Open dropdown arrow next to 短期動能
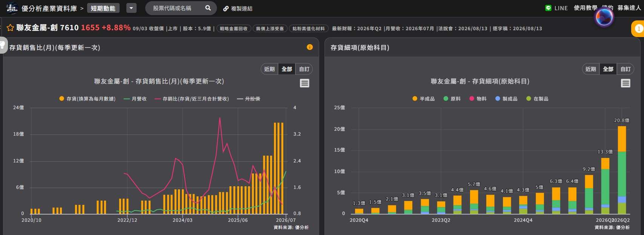This screenshot has width=644, height=235. pos(131,8)
